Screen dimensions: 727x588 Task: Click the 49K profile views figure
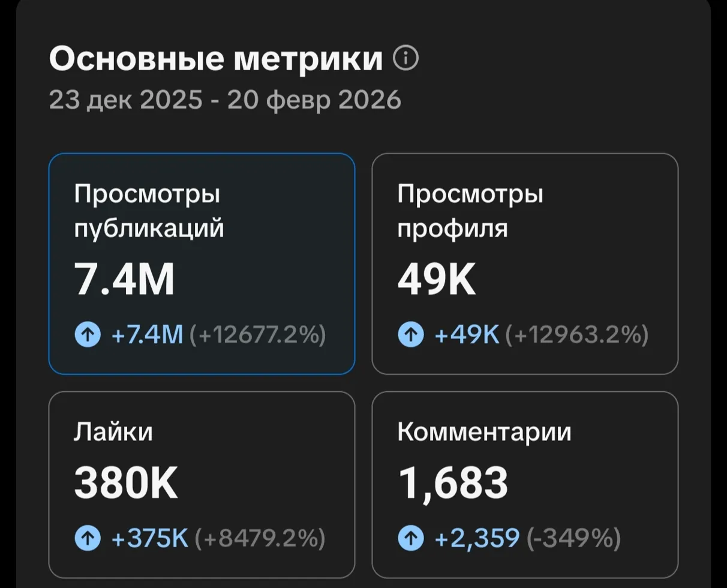(437, 278)
